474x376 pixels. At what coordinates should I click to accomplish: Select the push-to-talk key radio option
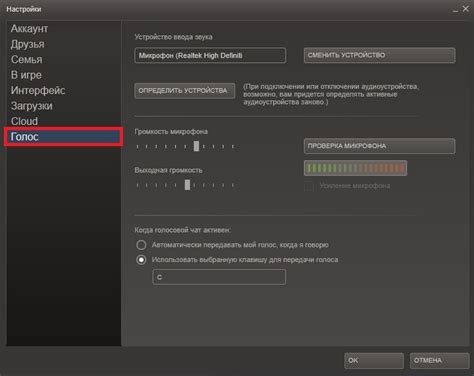tap(141, 260)
